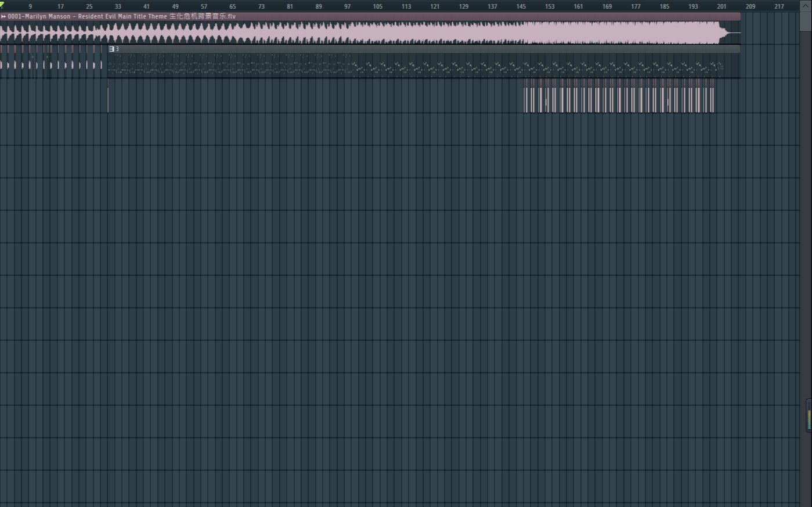812x507 pixels.
Task: Click bar number 153 on the timeline
Action: coord(550,6)
